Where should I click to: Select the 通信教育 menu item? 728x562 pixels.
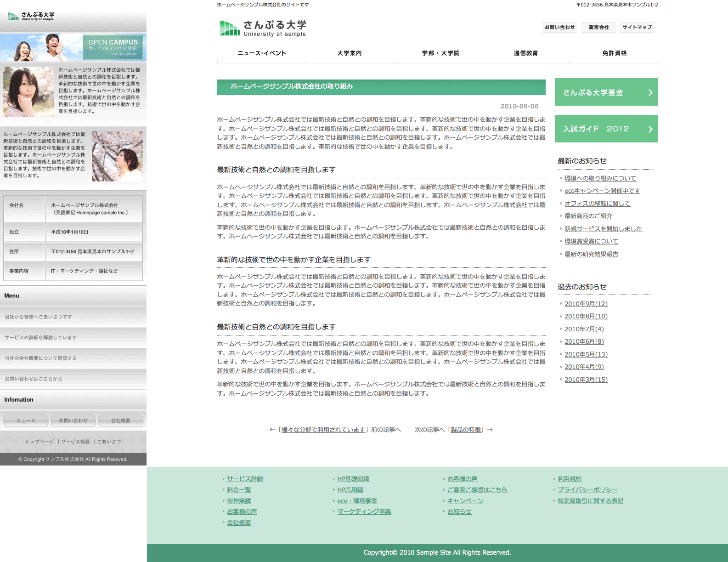point(525,53)
